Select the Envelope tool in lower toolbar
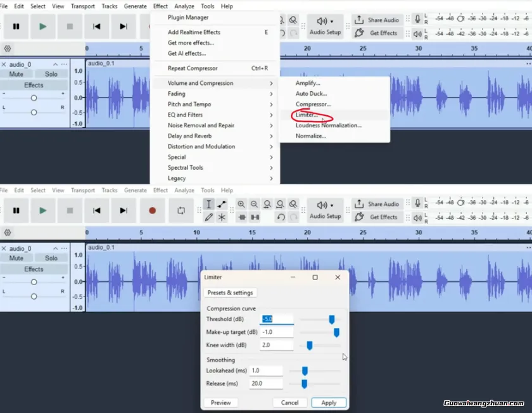 tap(222, 204)
